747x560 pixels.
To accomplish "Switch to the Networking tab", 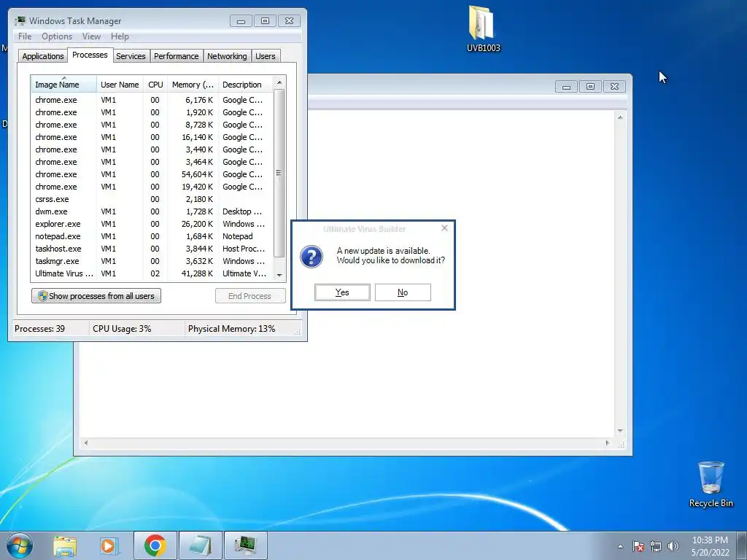I will (227, 56).
